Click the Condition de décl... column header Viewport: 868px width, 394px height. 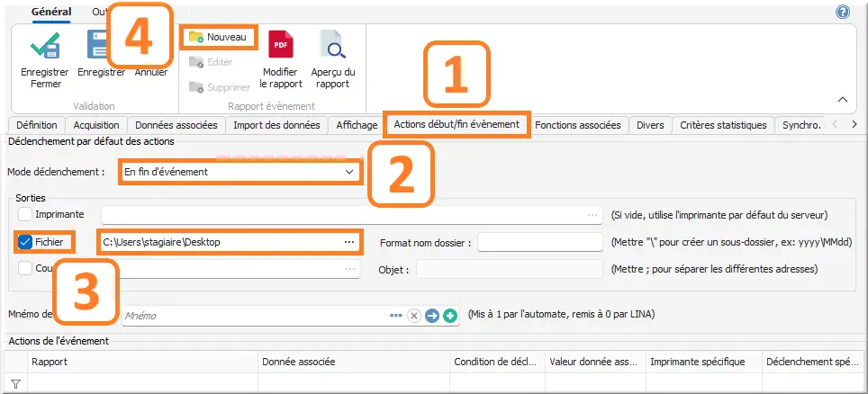(497, 362)
